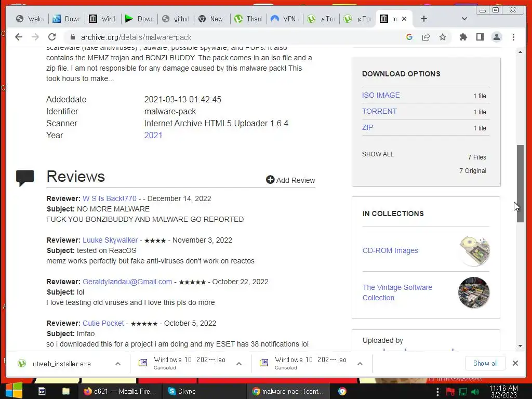The image size is (532, 399).
Task: Open reviewer Geraldylandau@Gmail.com profile
Action: (x=127, y=282)
